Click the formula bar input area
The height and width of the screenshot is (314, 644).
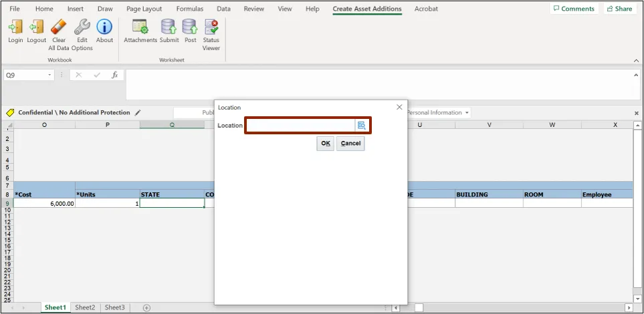tap(379, 85)
